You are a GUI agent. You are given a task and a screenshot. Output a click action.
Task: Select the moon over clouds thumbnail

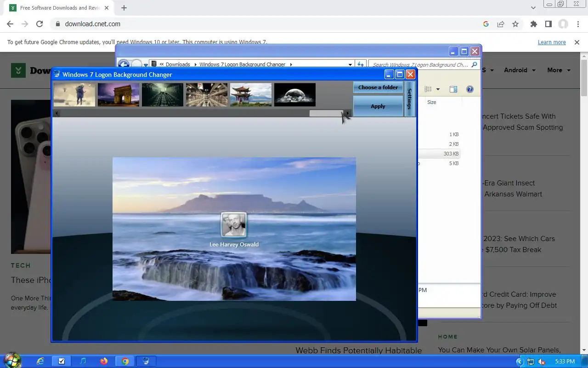coord(295,94)
